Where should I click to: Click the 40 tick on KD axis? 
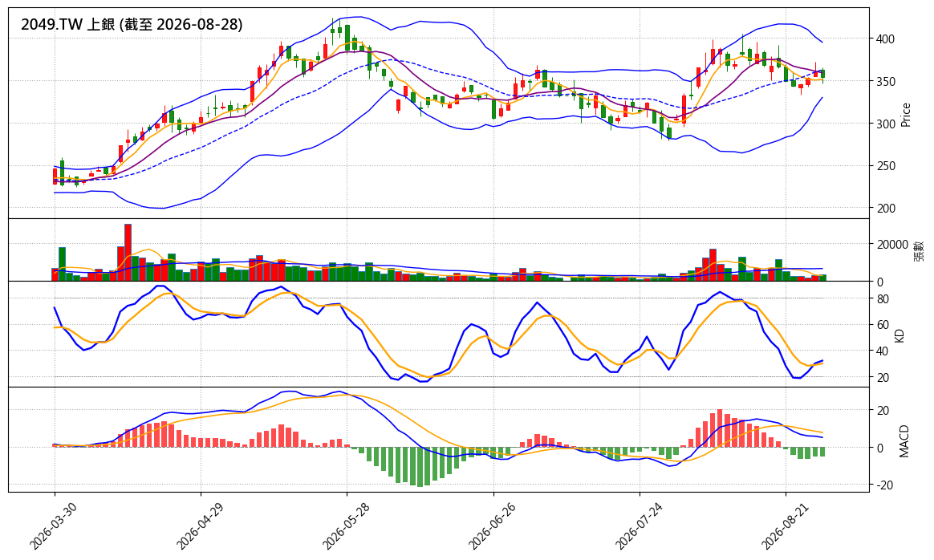tap(883, 351)
